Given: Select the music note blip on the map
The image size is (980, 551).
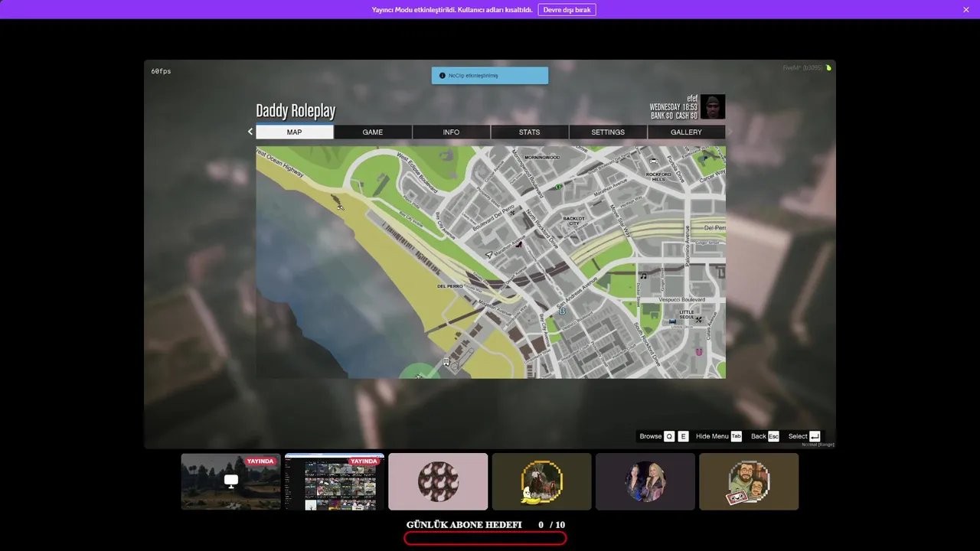Looking at the screenshot, I should tap(643, 276).
